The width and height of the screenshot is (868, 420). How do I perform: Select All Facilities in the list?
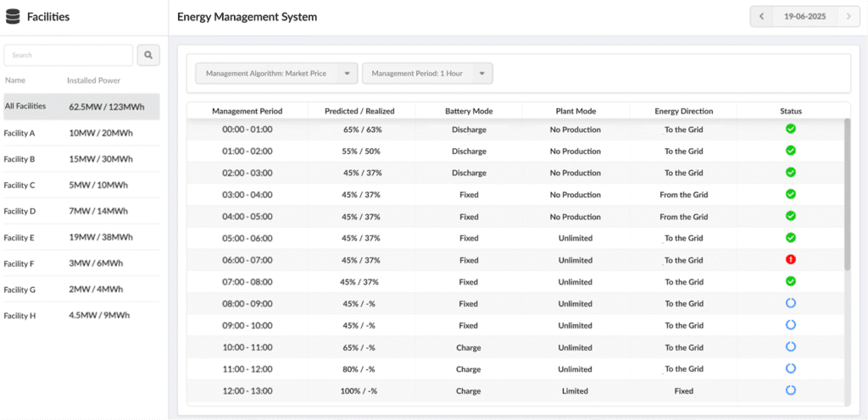[x=80, y=107]
